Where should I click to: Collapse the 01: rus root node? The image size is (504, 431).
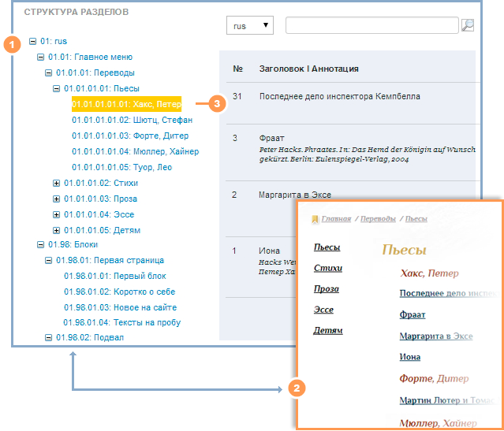32,42
